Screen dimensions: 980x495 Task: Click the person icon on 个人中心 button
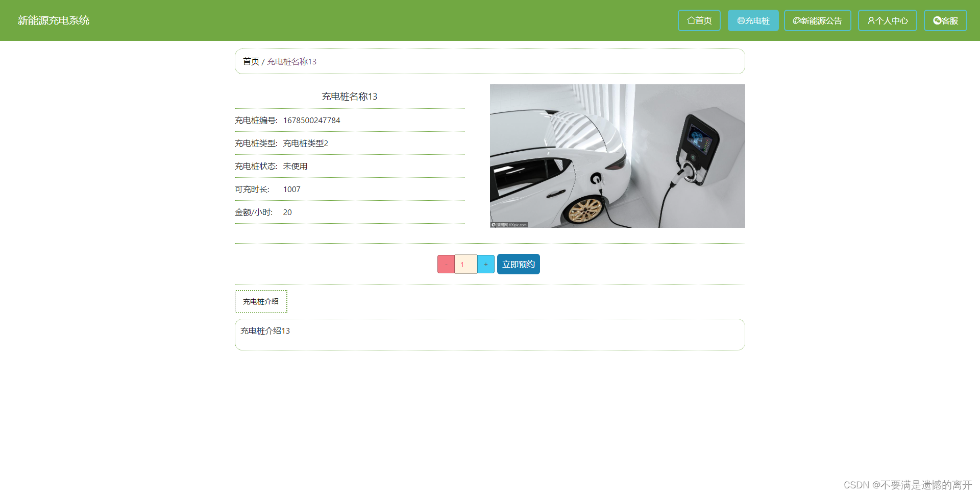pyautogui.click(x=870, y=20)
